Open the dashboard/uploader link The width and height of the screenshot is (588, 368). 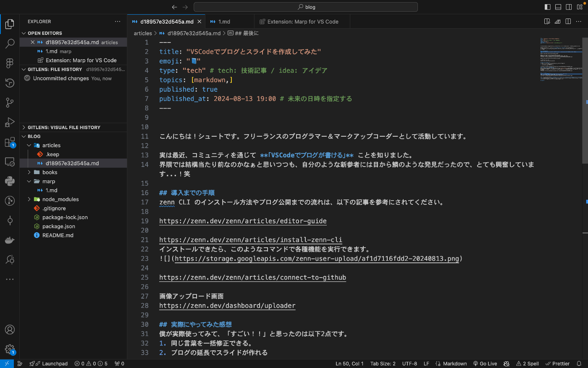tap(227, 306)
